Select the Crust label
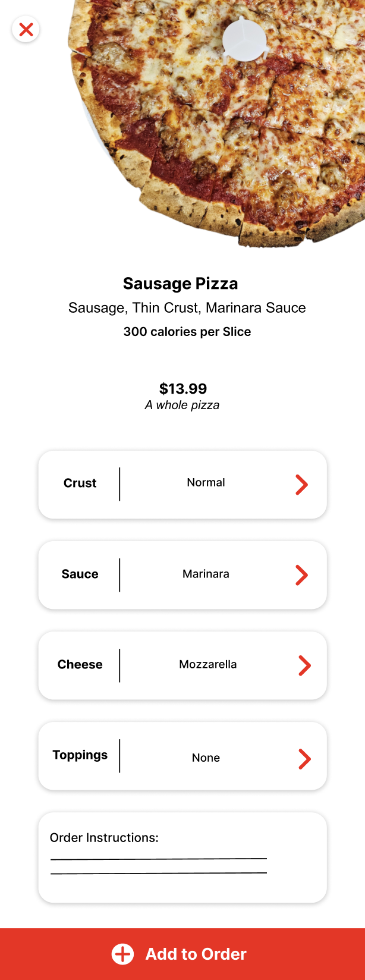The height and width of the screenshot is (980, 365). click(x=80, y=483)
